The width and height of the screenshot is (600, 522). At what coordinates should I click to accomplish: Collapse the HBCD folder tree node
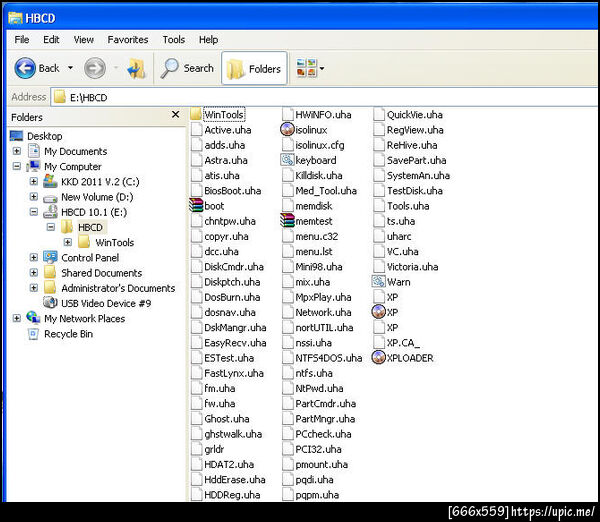pyautogui.click(x=51, y=227)
